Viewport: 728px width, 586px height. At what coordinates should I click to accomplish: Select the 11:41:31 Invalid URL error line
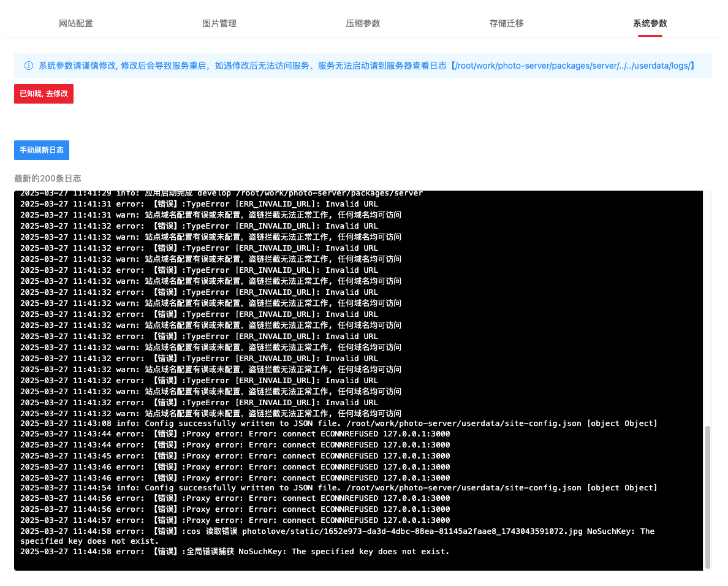199,204
